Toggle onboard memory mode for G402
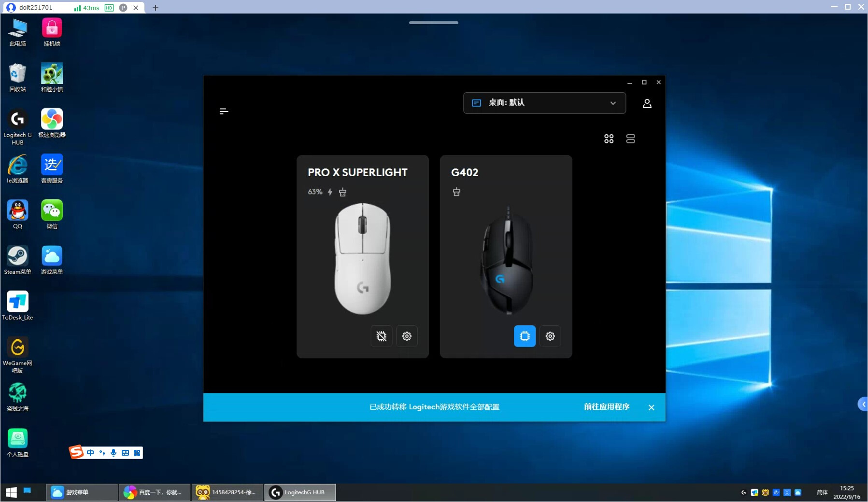Screen dimensions: 868x502 pyautogui.click(x=525, y=336)
